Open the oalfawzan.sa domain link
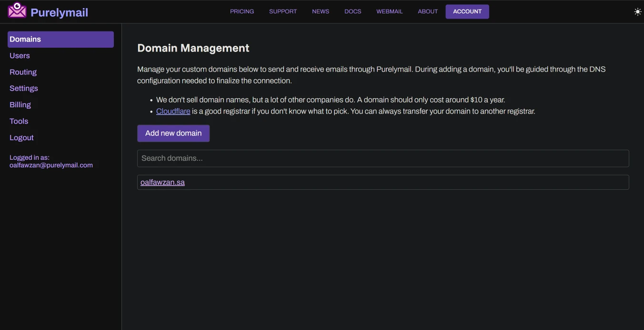The image size is (644, 330). pyautogui.click(x=162, y=182)
